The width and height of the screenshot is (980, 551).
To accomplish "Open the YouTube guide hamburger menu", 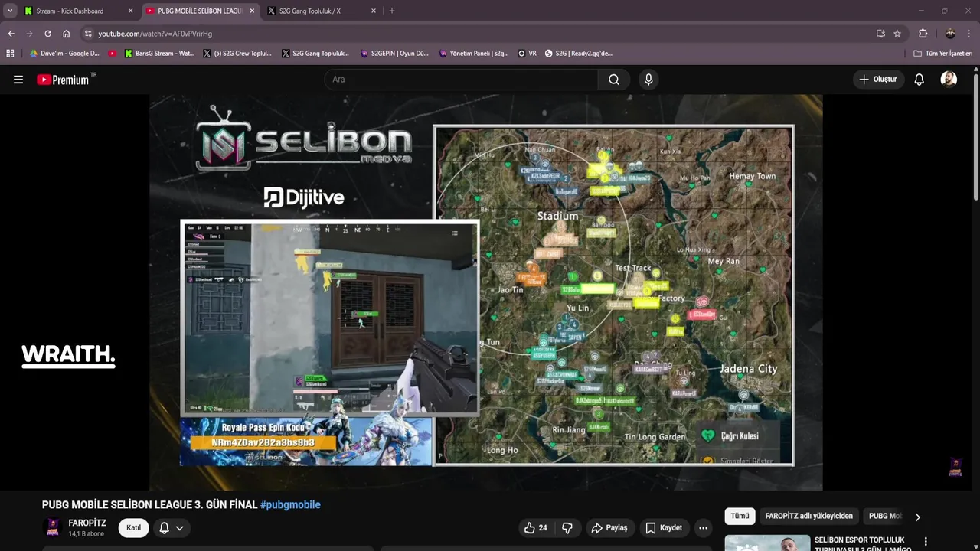I will pyautogui.click(x=18, y=80).
